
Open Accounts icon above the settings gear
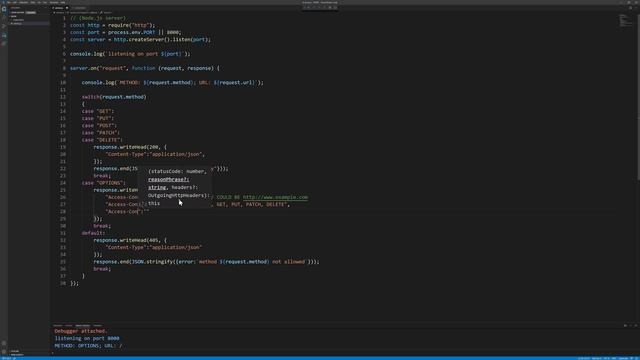pyautogui.click(x=4, y=344)
